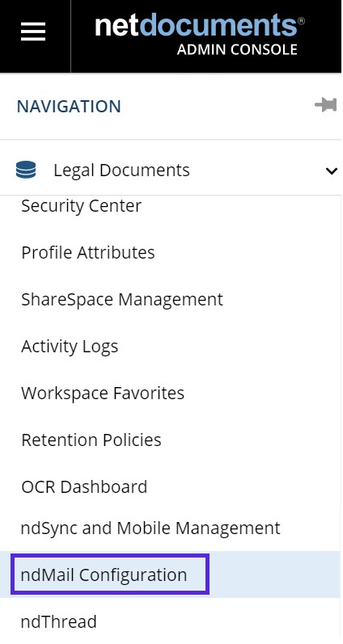The image size is (343, 644).
Task: Click the ADMIN CONSOLE header text
Action: 237,50
